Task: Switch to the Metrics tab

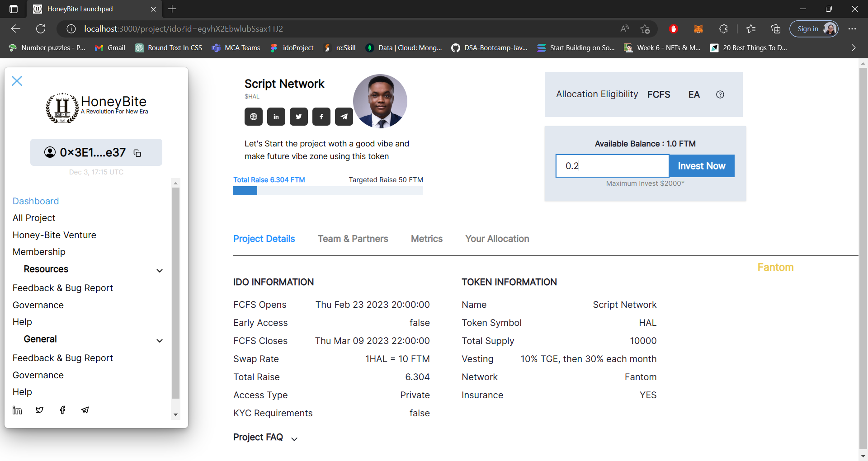Action: (x=427, y=239)
